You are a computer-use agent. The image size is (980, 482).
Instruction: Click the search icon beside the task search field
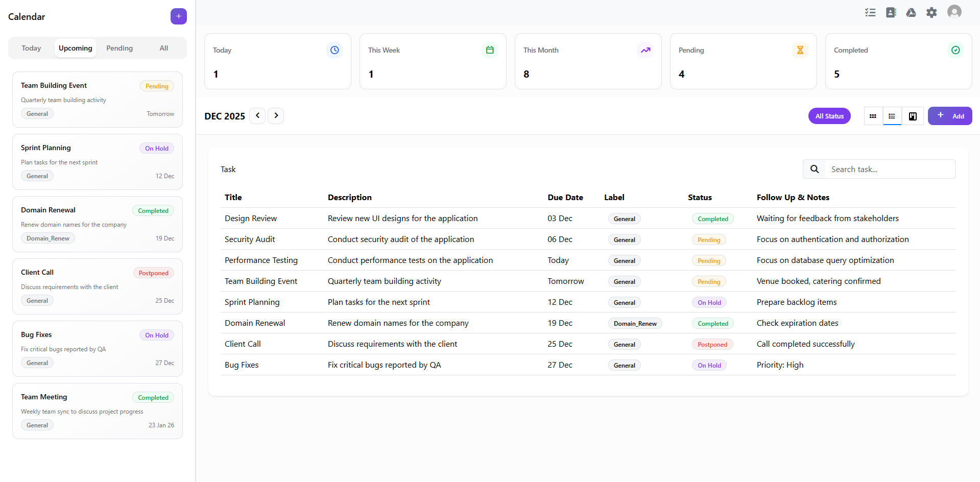coord(814,168)
